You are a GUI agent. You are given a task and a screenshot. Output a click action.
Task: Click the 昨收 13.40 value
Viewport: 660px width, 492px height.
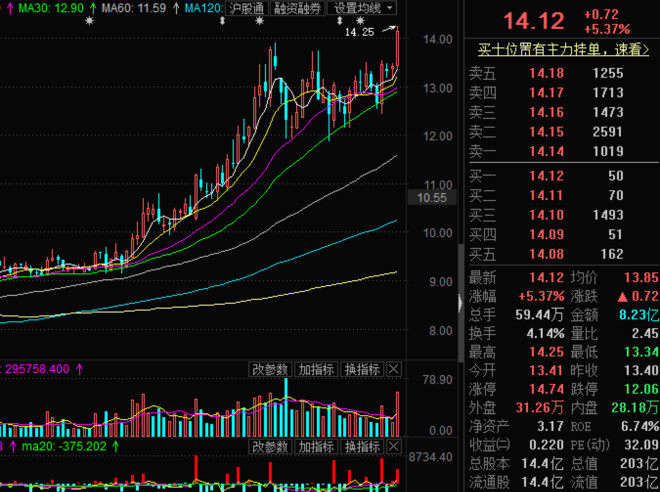click(x=641, y=370)
